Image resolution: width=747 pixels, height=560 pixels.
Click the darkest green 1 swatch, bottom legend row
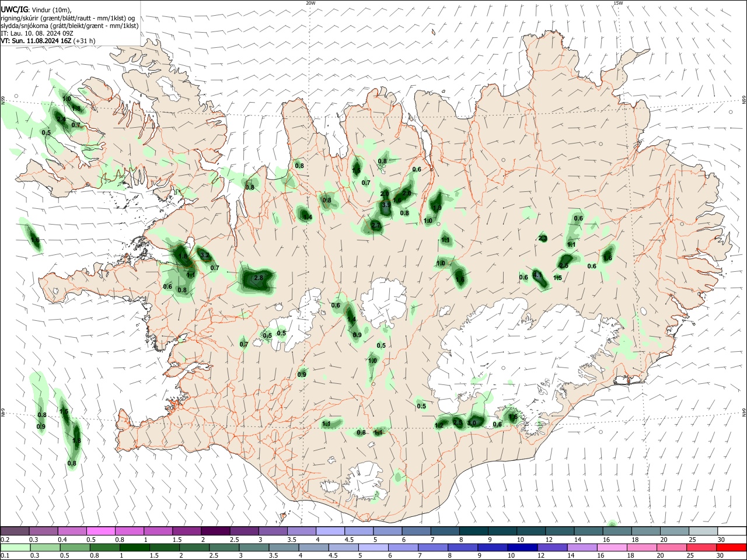pos(135,548)
